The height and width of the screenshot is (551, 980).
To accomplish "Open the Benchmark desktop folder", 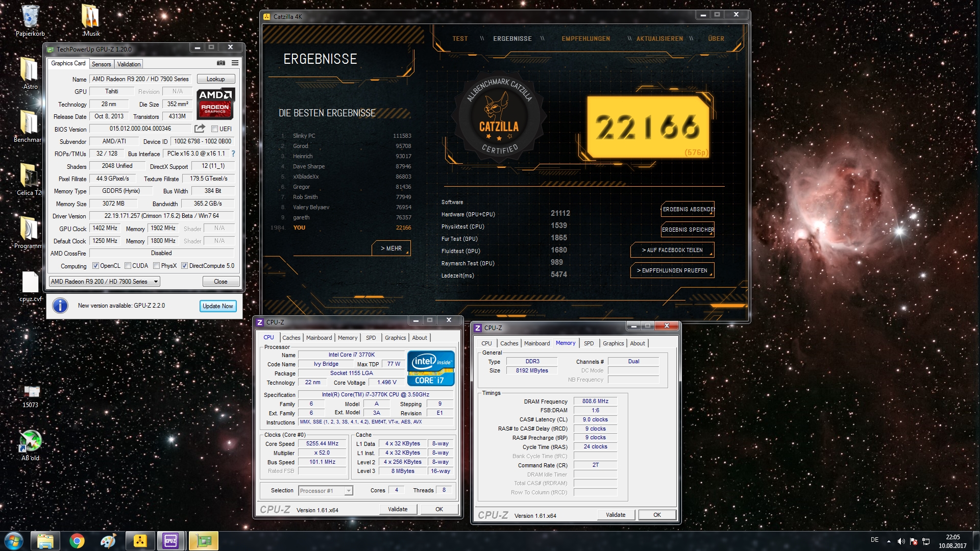I will [x=28, y=126].
